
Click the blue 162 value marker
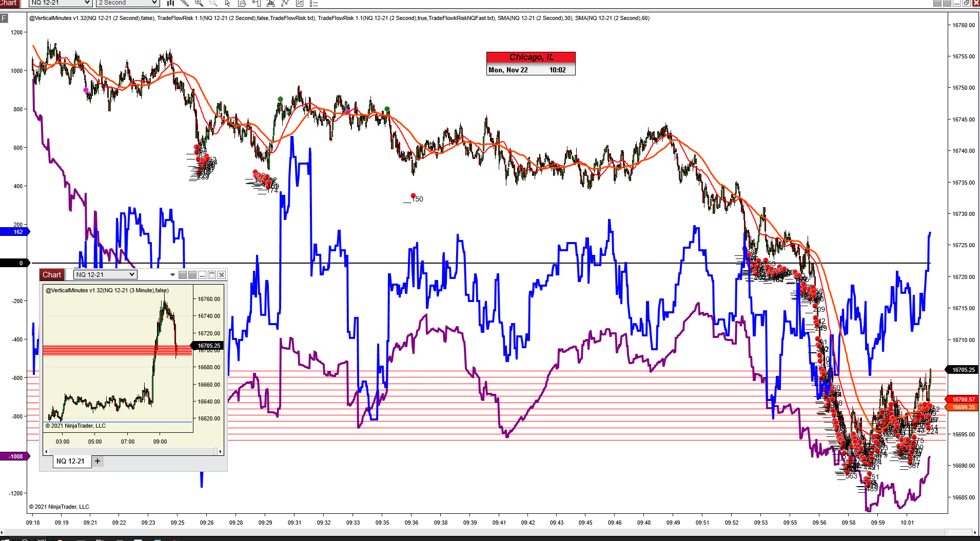point(15,232)
